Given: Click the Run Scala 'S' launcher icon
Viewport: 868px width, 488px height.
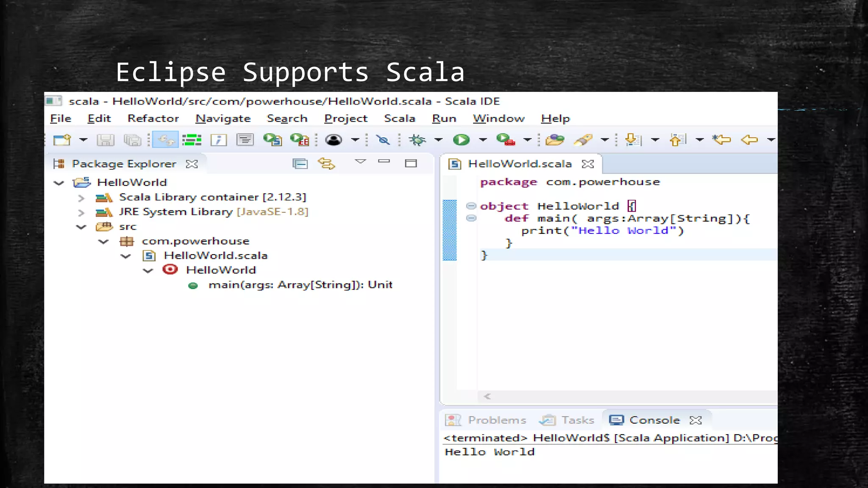Looking at the screenshot, I should click(x=273, y=139).
